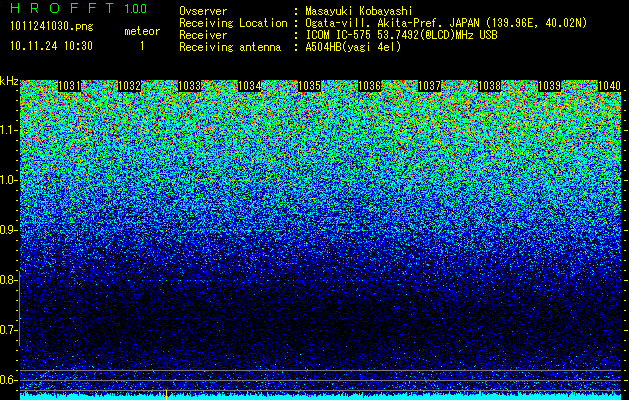Click the meteor count label
The height and width of the screenshot is (400, 629).
pos(142,31)
